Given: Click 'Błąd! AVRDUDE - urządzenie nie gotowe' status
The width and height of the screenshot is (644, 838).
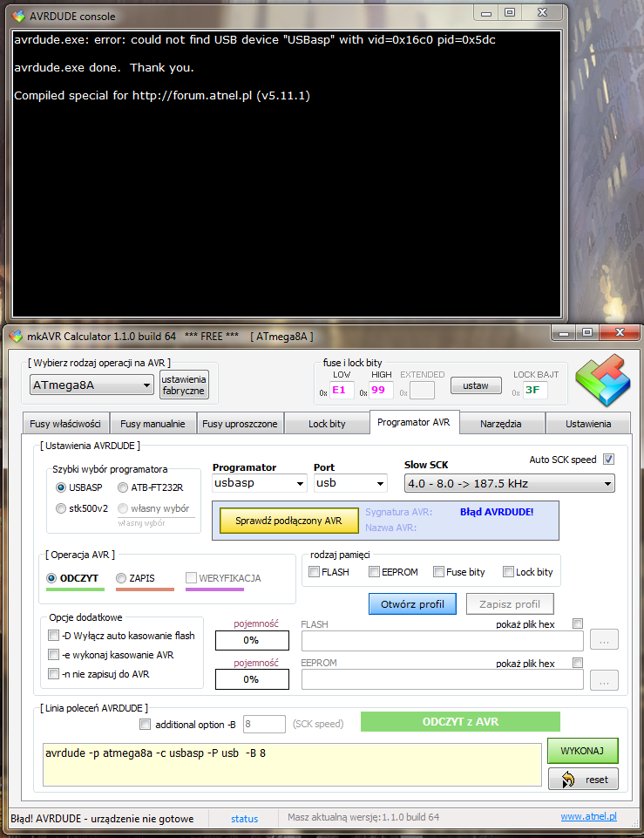Looking at the screenshot, I should (x=102, y=819).
